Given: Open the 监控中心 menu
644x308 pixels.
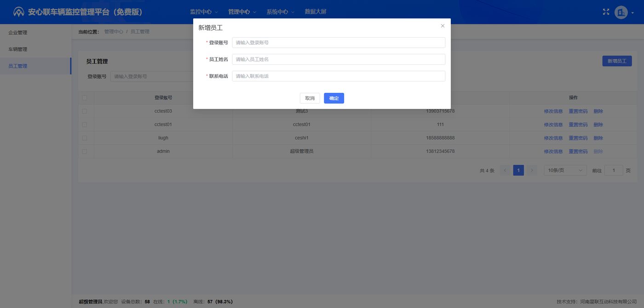Looking at the screenshot, I should click(204, 12).
